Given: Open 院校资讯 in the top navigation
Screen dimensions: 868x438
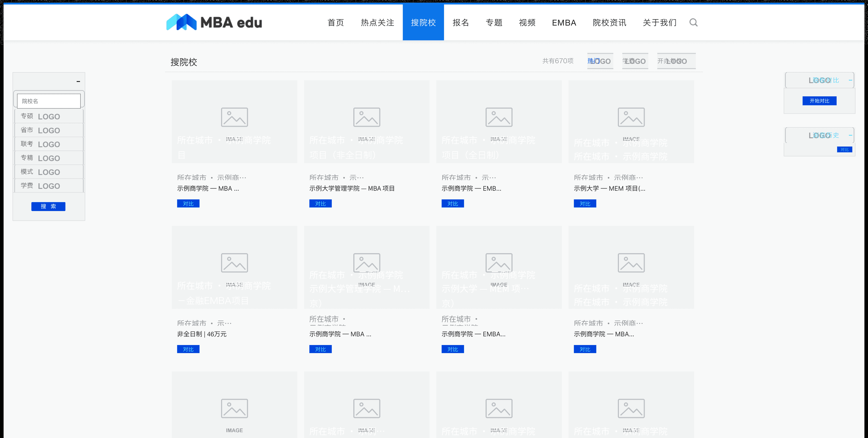Looking at the screenshot, I should coord(609,23).
